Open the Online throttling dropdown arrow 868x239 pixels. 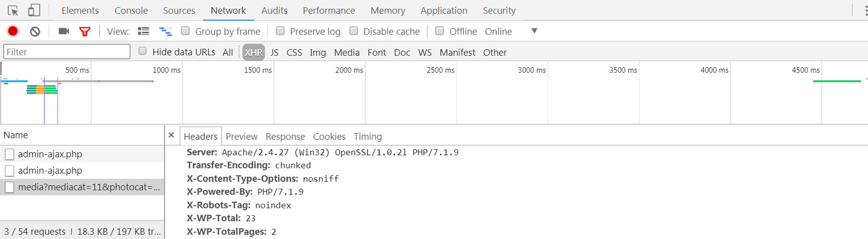point(534,31)
